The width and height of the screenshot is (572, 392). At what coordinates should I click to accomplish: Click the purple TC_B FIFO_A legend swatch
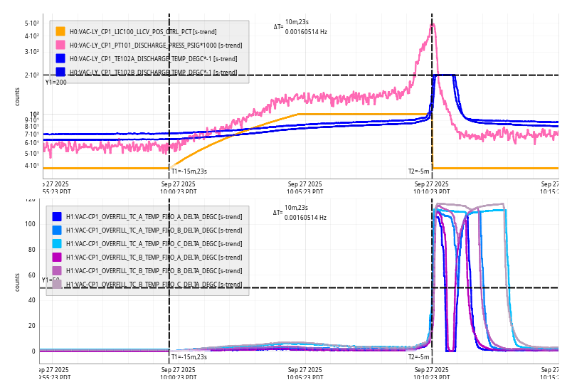pos(57,257)
